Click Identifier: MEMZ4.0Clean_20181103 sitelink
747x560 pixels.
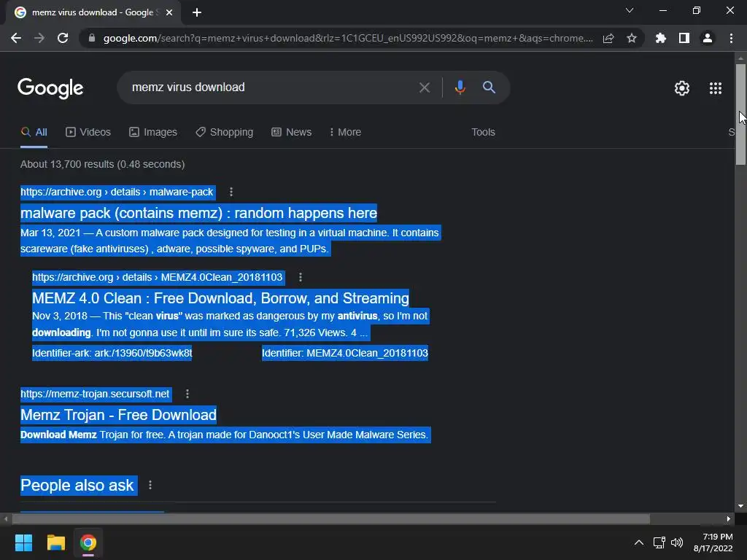click(345, 354)
